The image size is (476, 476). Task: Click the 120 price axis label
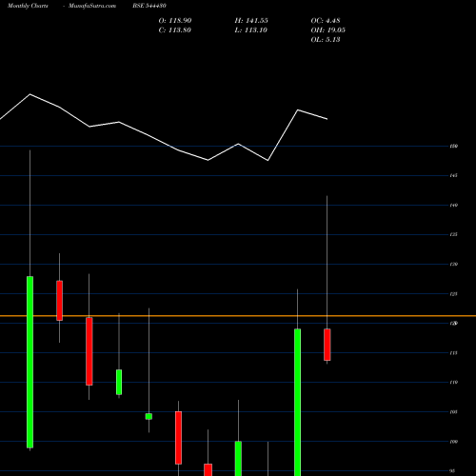453,324
